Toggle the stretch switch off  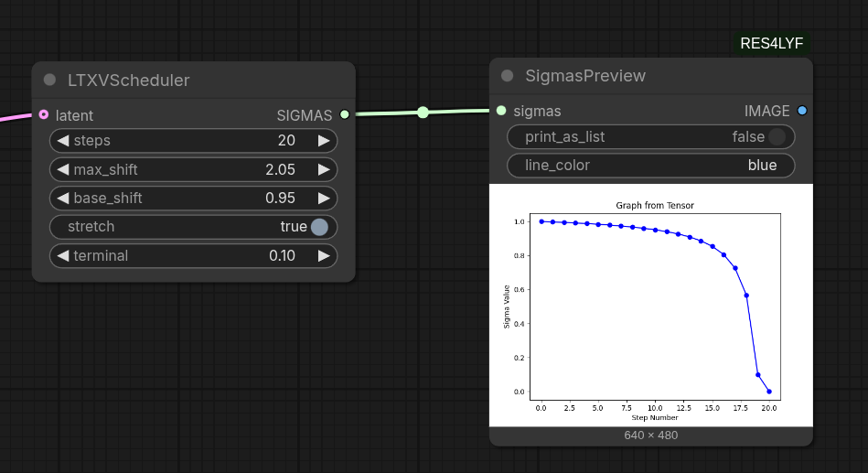(319, 227)
